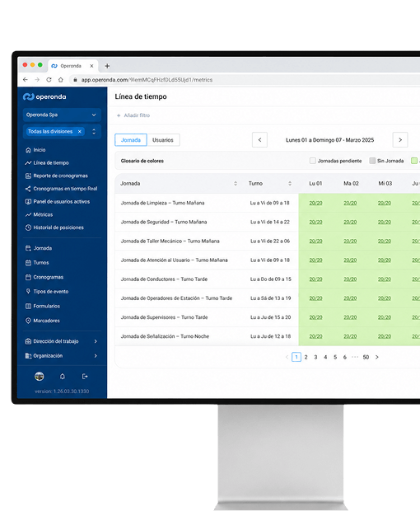
Task: Expand the Dirección del trabajo menu
Action: tap(62, 341)
